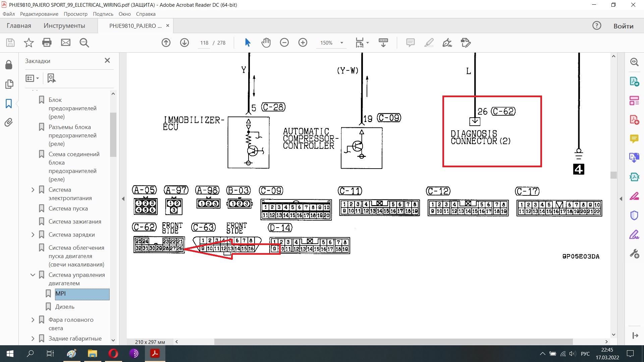Screen dimensions: 644x362
Task: Open the Create PDF tool
Action: (634, 120)
